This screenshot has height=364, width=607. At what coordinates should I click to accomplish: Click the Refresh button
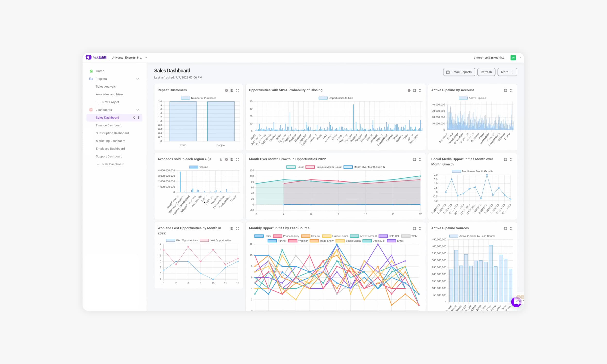click(x=486, y=72)
